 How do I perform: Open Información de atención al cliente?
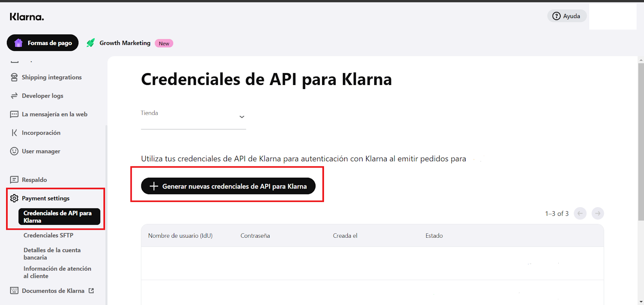[57, 272]
